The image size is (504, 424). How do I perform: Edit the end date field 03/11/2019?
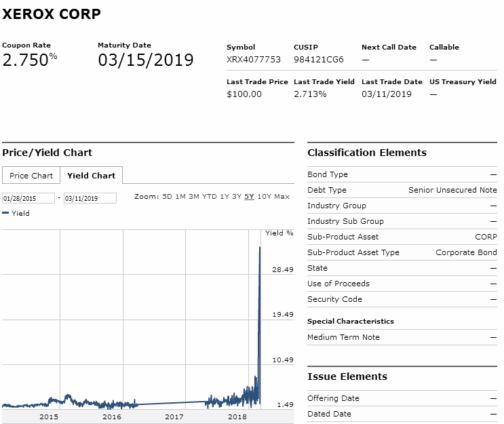pos(90,198)
